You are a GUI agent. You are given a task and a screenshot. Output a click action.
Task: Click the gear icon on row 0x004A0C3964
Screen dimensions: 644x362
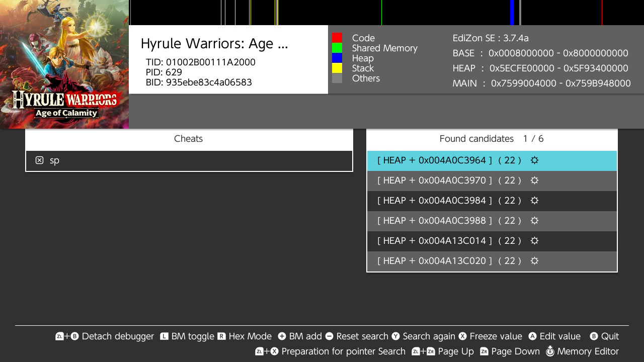[535, 160]
